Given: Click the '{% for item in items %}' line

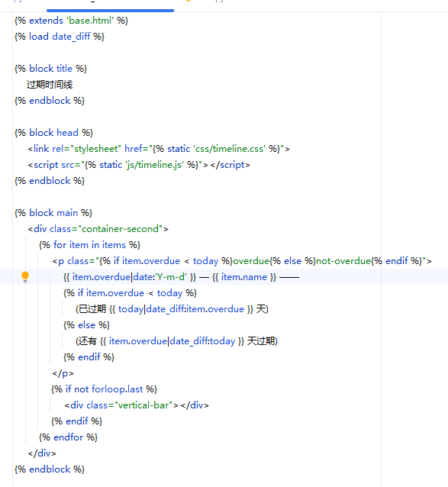Looking at the screenshot, I should (90, 245).
